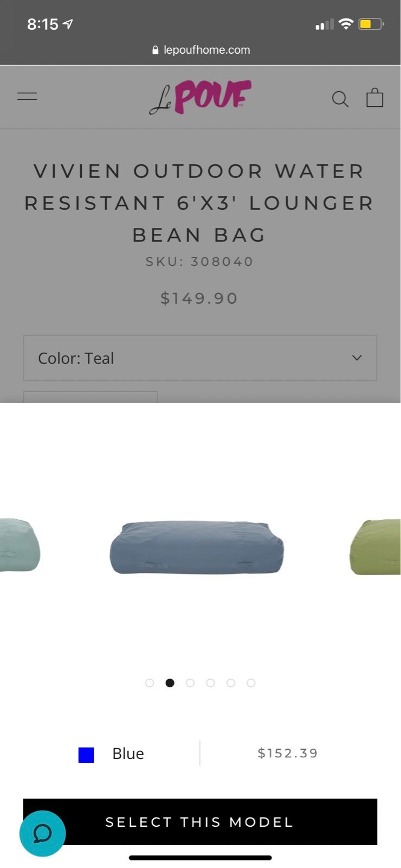
Task: Open the hamburger navigation menu
Action: (27, 97)
